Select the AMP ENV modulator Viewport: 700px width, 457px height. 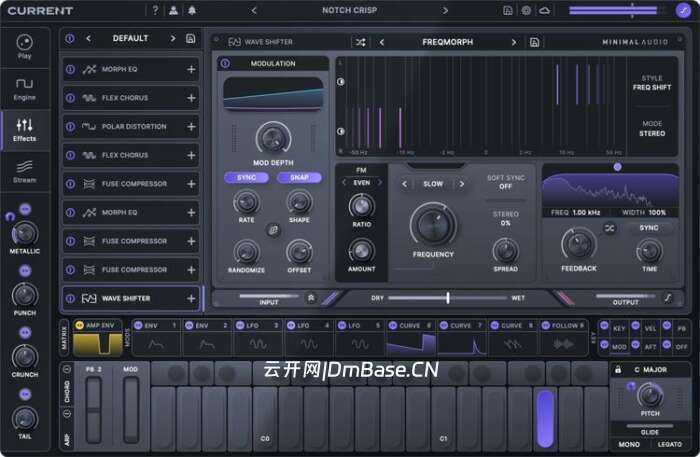pyautogui.click(x=98, y=338)
